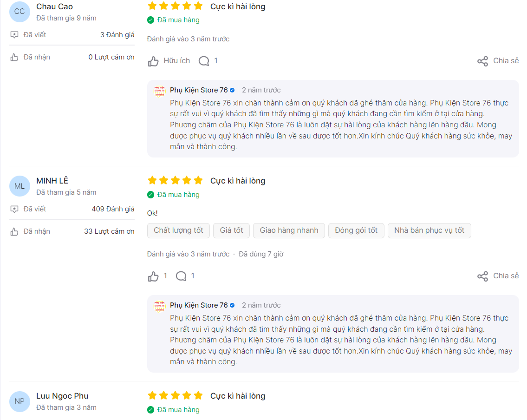
Task: Click the NP avatar of Luu Ngoc Phu
Action: click(x=20, y=401)
